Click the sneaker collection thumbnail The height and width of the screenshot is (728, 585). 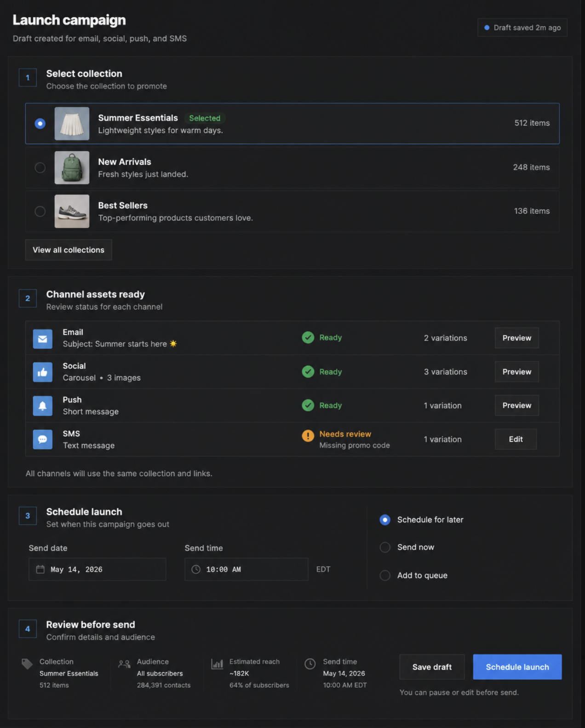point(72,211)
